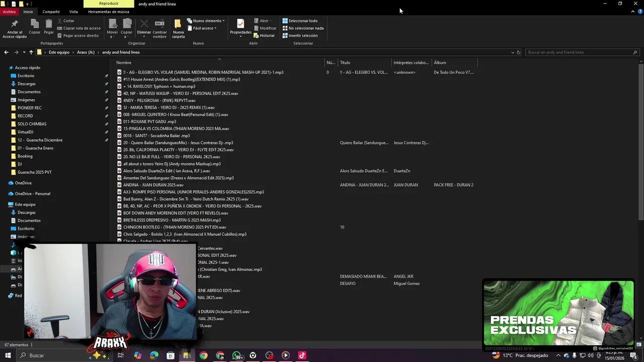Viewport: 644px width, 362px height.
Task: Click Araxx (A:) in the breadcrumb
Action: (86, 52)
